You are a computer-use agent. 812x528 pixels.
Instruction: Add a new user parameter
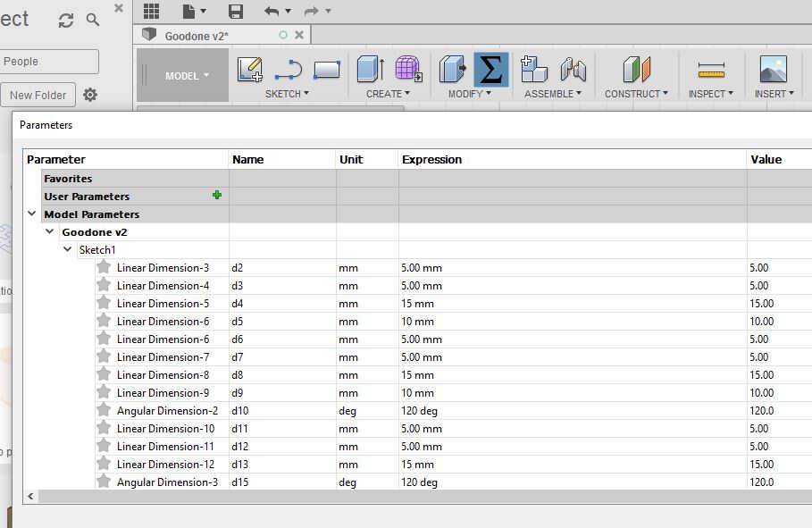point(217,196)
